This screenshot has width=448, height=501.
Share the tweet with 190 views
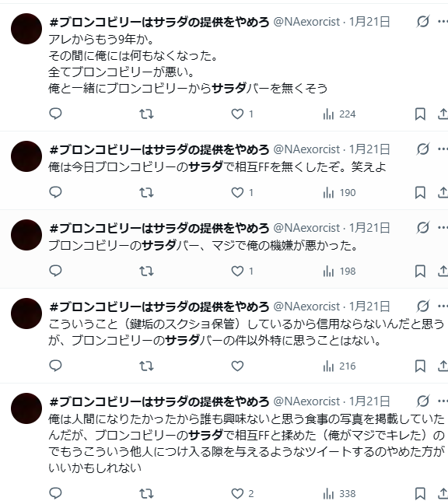pyautogui.click(x=443, y=192)
